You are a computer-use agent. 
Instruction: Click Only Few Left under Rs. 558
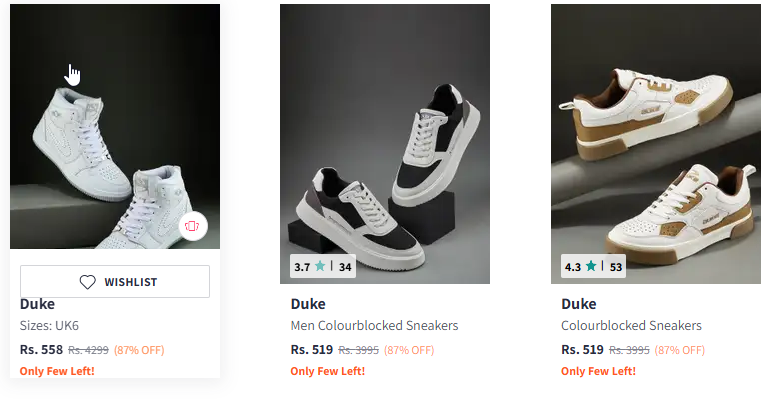click(57, 371)
